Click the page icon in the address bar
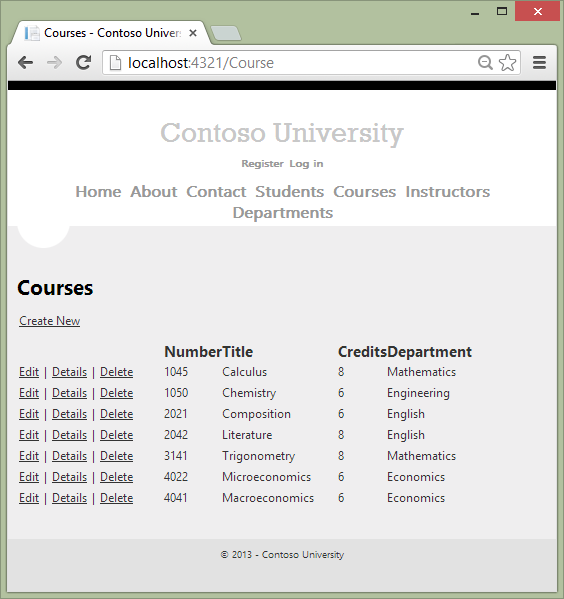 coord(115,63)
